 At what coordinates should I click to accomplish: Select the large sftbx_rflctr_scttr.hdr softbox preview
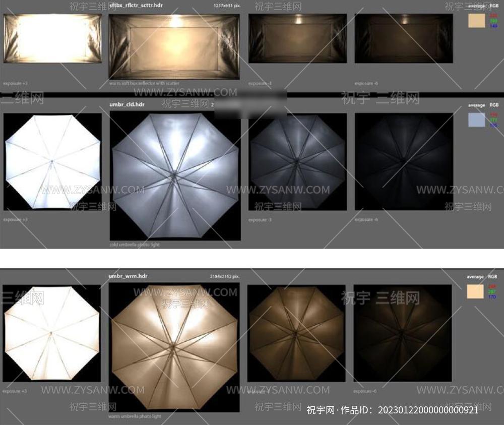point(174,46)
